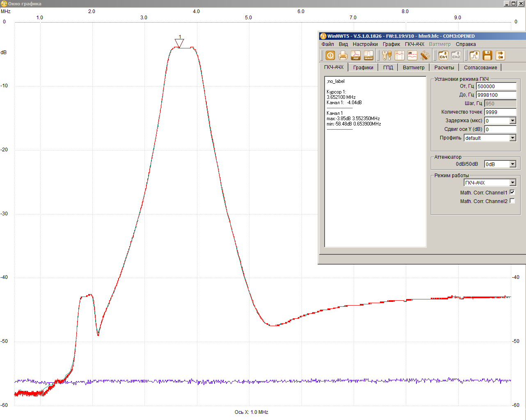Open settings wrench and screwdriver icon
The image size is (526, 420).
click(387, 55)
